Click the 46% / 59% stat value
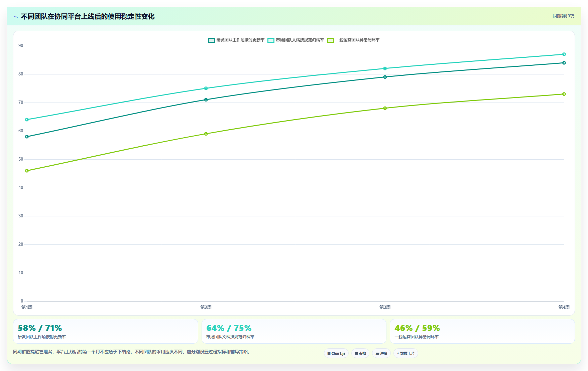Screen dimensions: 588x371 pyautogui.click(x=417, y=328)
